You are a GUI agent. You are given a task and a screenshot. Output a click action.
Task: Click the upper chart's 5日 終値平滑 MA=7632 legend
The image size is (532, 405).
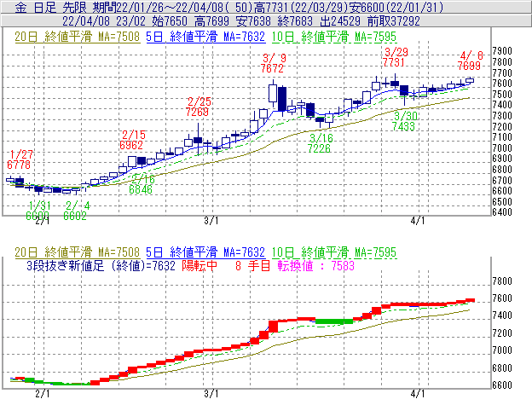click(205, 37)
